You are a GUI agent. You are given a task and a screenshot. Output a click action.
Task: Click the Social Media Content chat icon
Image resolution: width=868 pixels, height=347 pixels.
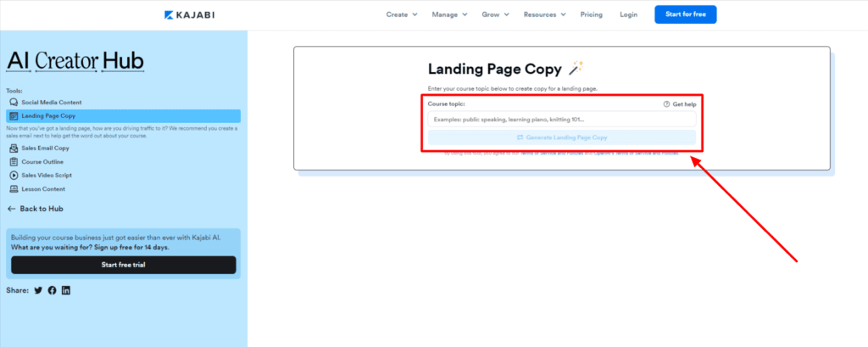point(14,103)
